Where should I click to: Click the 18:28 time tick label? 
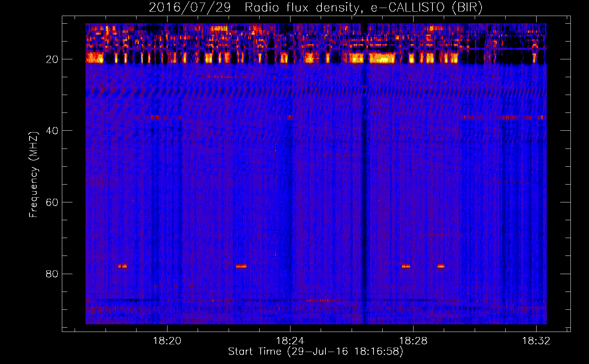click(x=413, y=341)
